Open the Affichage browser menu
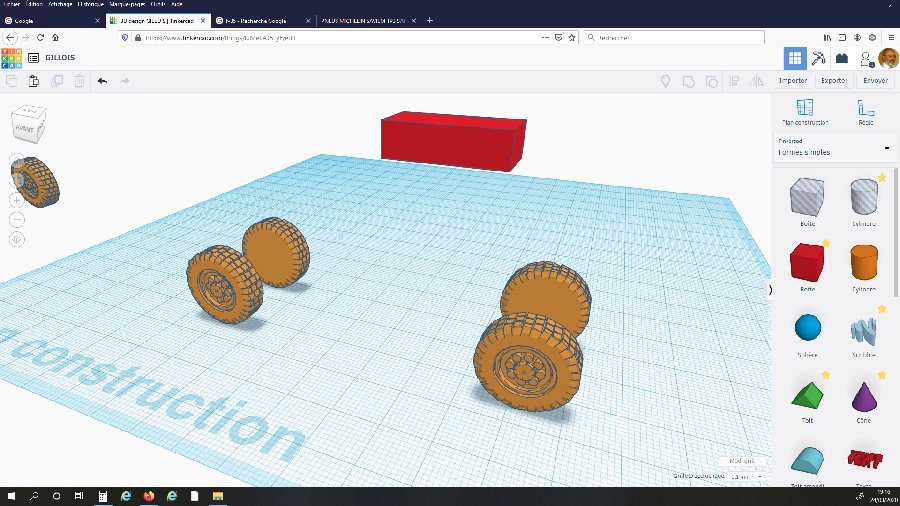The width and height of the screenshot is (900, 506). click(60, 4)
